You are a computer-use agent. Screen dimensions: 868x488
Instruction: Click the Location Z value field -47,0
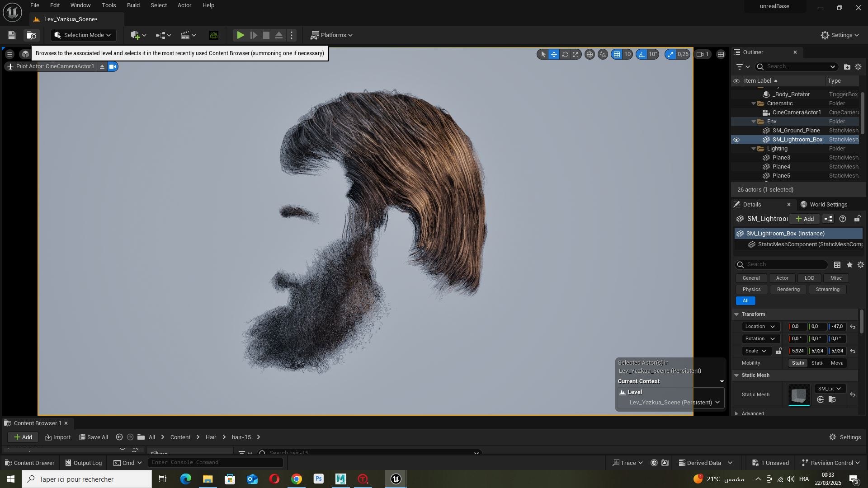point(837,327)
